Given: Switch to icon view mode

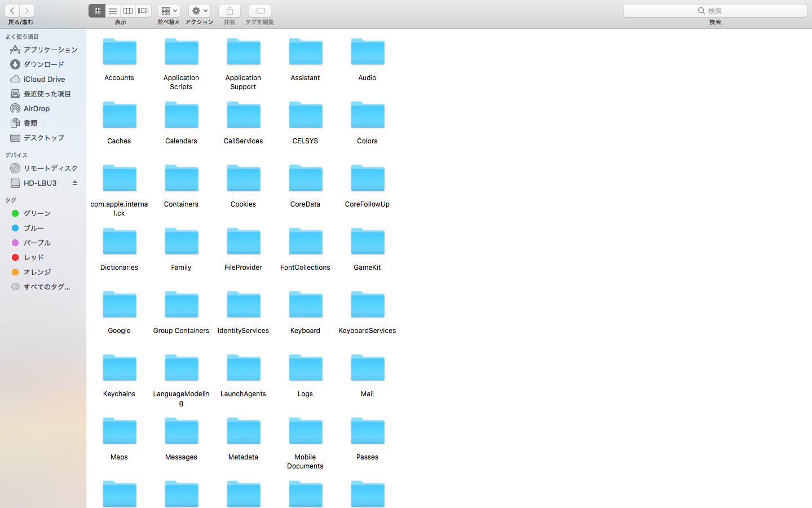Looking at the screenshot, I should click(x=97, y=11).
